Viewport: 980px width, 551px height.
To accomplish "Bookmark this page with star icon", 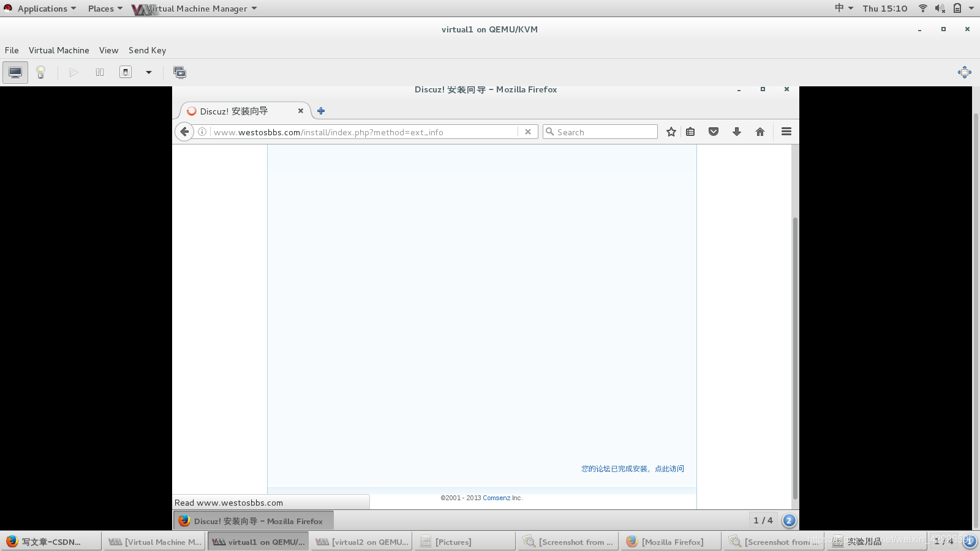I will (671, 132).
